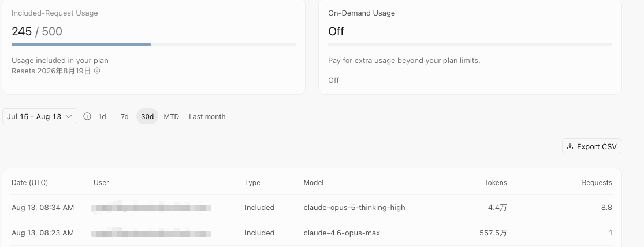Click the requests value 1 in 08:23 row
The image size is (644, 247).
click(x=611, y=233)
